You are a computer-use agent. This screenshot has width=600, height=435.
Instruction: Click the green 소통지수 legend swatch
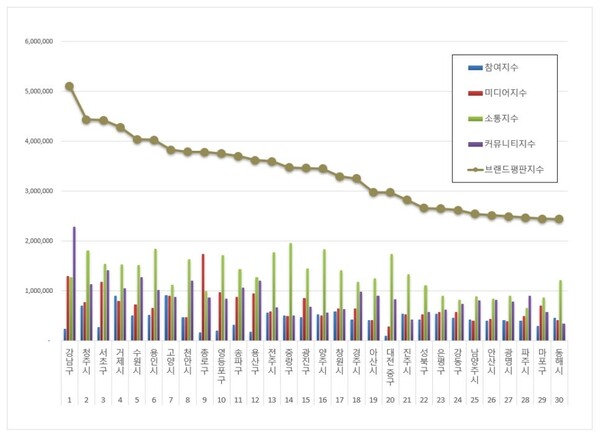(475, 119)
